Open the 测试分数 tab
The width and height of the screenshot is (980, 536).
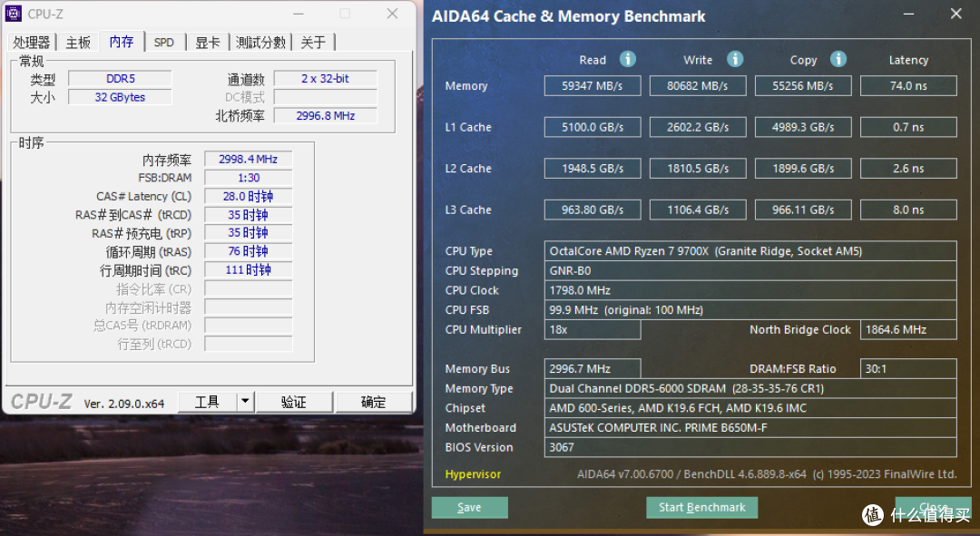pos(260,43)
